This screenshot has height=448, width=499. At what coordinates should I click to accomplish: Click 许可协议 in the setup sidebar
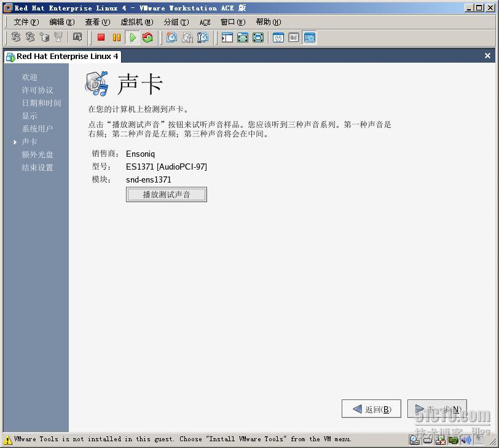pos(37,90)
